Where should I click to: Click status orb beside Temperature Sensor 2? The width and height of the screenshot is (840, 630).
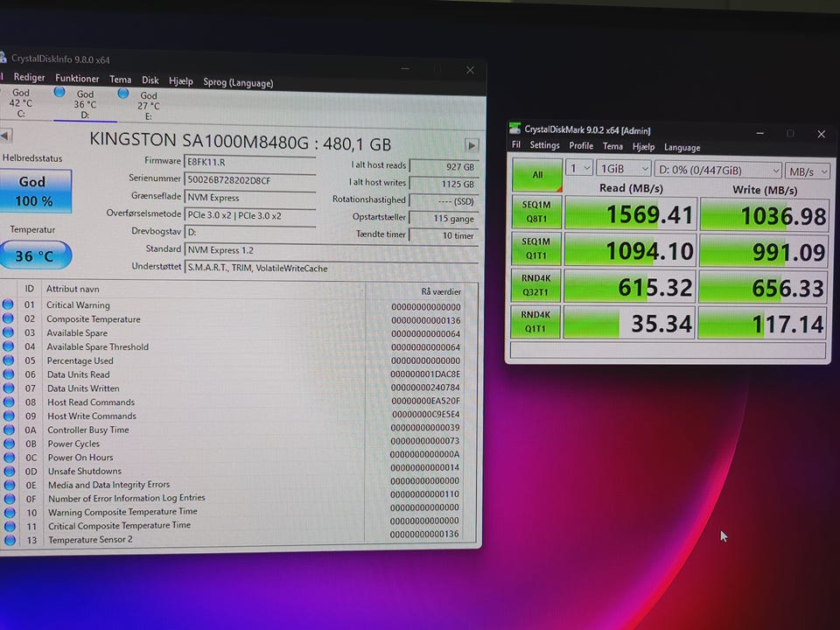pyautogui.click(x=10, y=540)
